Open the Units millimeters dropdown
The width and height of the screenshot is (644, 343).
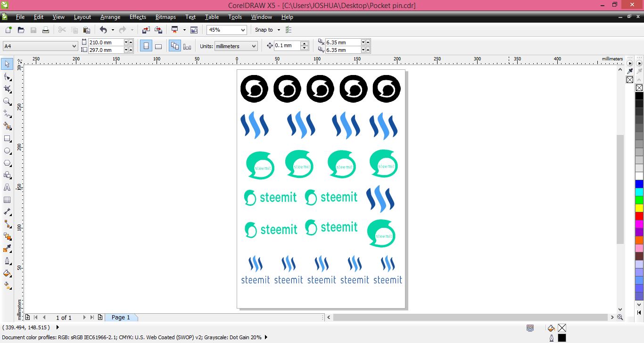[x=254, y=46]
